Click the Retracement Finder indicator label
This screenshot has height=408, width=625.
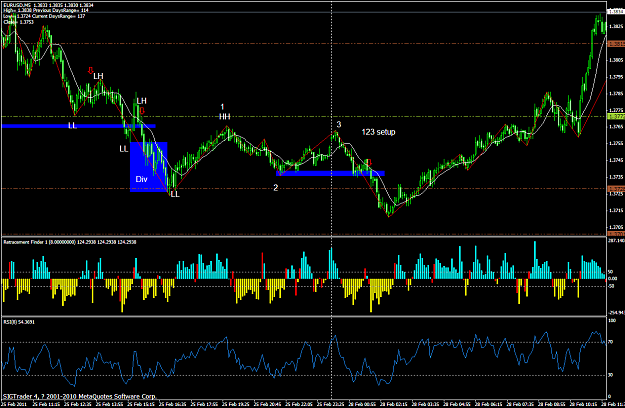[70, 242]
